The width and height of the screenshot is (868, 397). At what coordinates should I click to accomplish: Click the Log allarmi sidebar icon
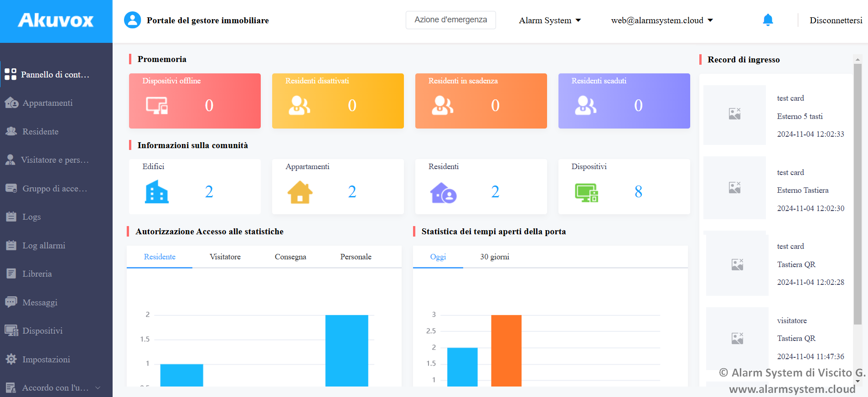tap(11, 245)
